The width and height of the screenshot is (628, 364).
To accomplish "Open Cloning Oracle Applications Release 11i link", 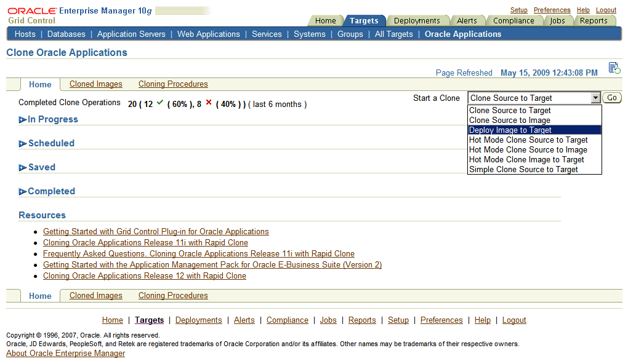I will tap(145, 243).
